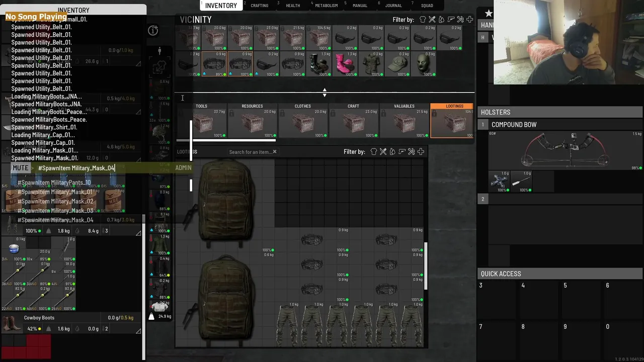The height and width of the screenshot is (362, 644).
Task: Open the VALUABLES chest tab
Action: tap(405, 121)
